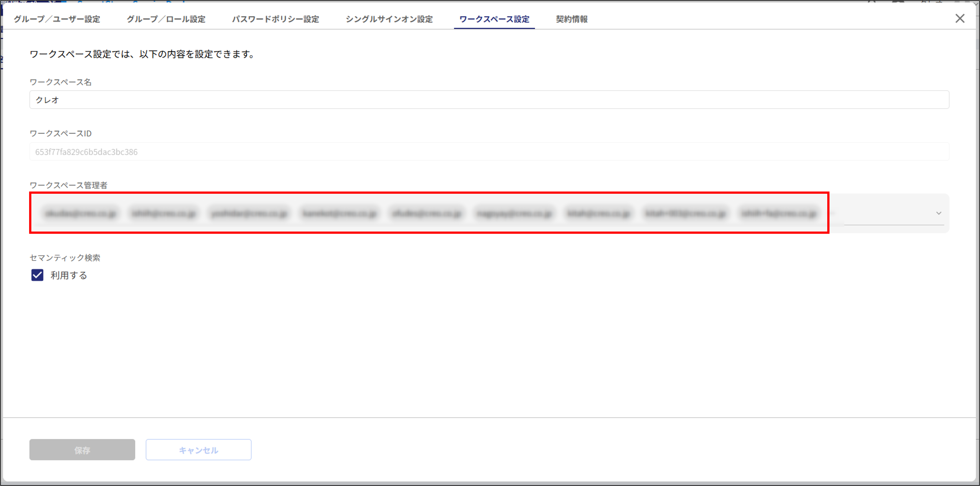The height and width of the screenshot is (486, 980).
Task: Click the 保存 button
Action: click(82, 450)
